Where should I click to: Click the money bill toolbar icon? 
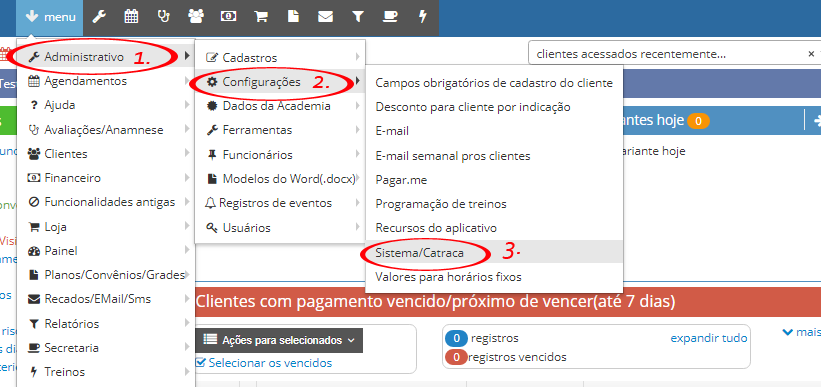(x=228, y=17)
